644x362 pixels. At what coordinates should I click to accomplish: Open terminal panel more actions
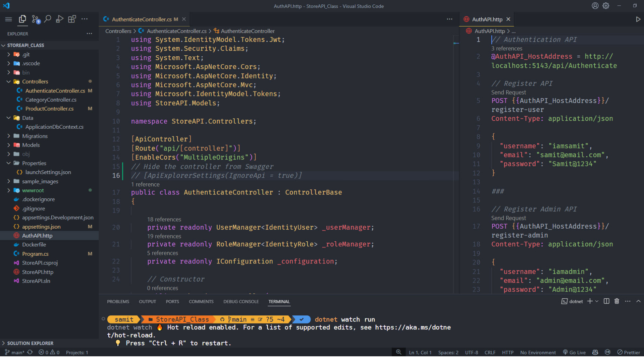pyautogui.click(x=628, y=301)
